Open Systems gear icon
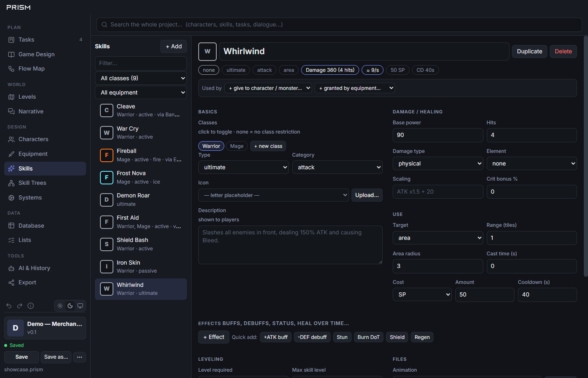This screenshot has height=378, width=588. tap(11, 197)
